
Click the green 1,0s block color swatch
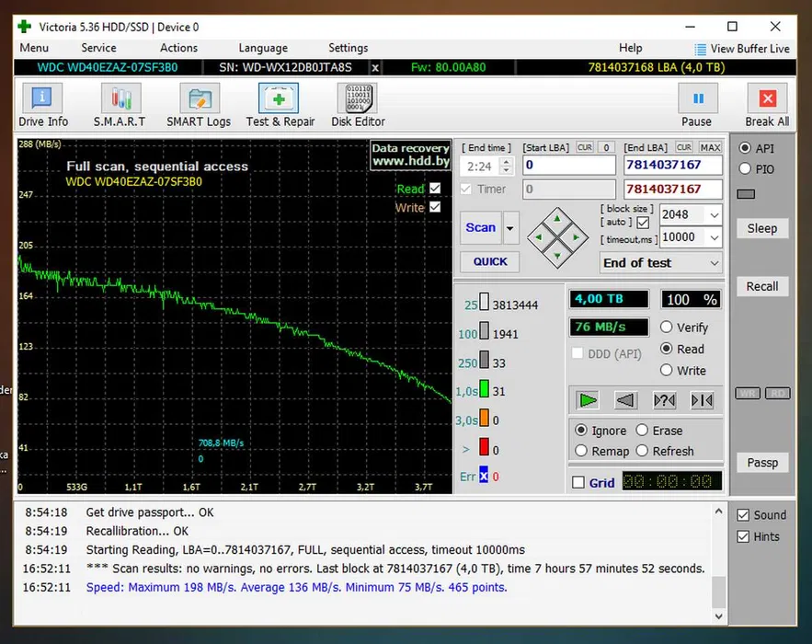point(485,388)
